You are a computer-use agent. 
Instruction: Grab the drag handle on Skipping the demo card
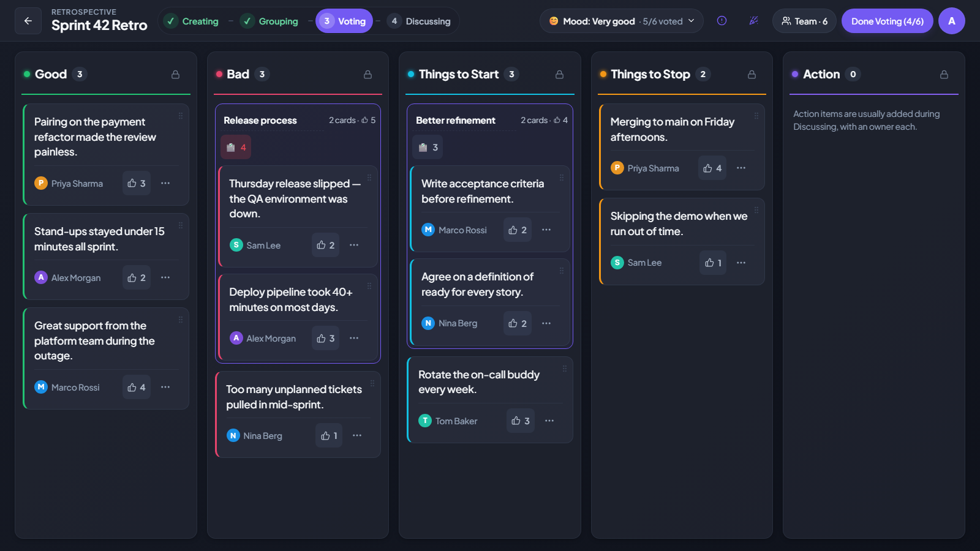click(x=756, y=210)
